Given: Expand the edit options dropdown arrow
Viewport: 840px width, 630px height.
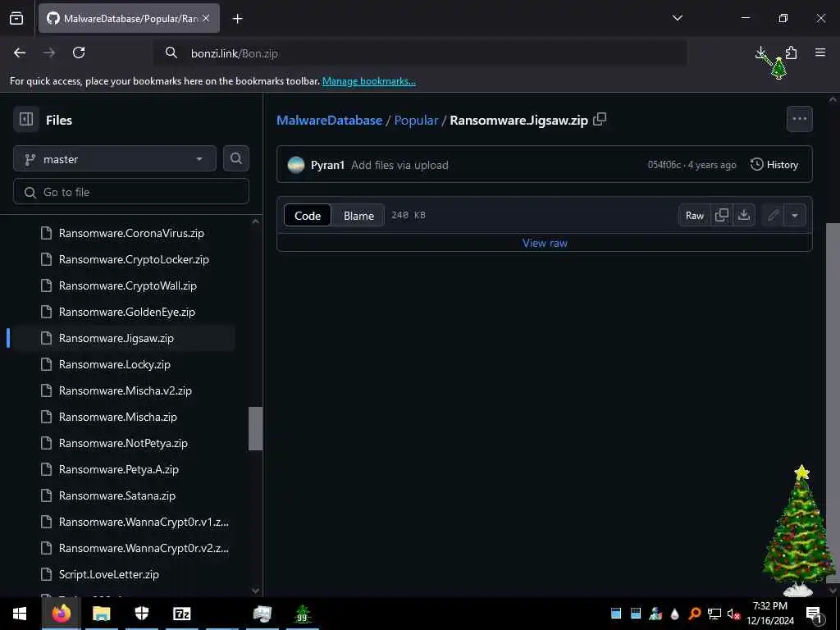Looking at the screenshot, I should tap(795, 216).
